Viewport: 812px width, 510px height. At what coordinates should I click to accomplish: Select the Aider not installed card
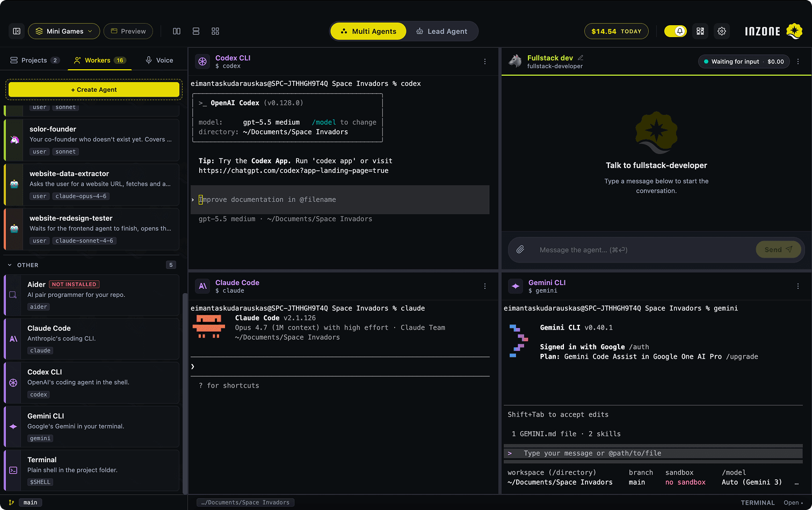[92, 295]
